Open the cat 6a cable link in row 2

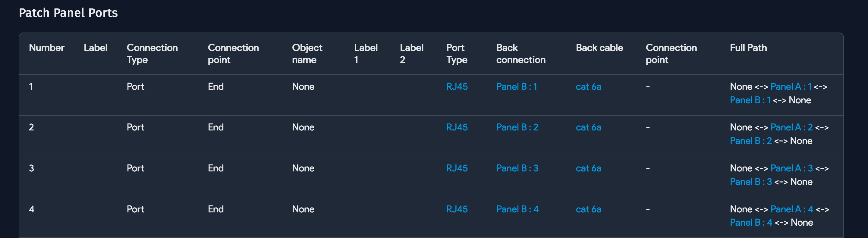(588, 127)
